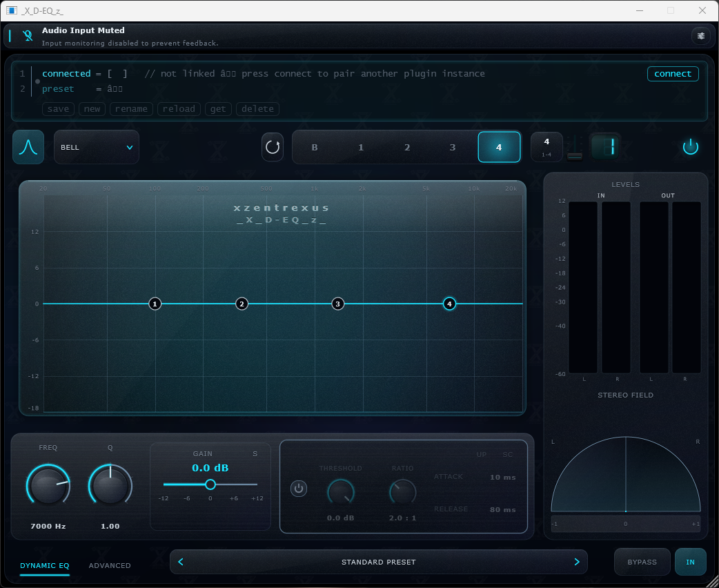The image size is (719, 588).
Task: Select EQ node 1 on the graph
Action: [x=155, y=304]
